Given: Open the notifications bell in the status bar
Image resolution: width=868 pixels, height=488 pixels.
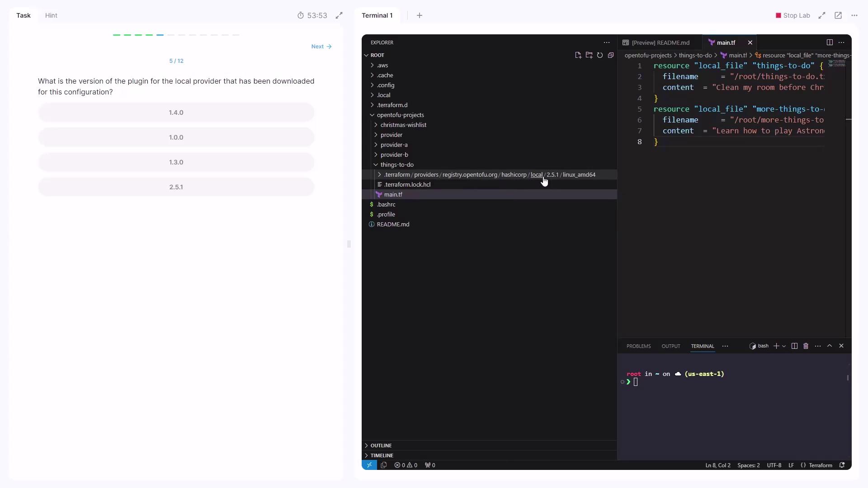Looking at the screenshot, I should point(842,465).
